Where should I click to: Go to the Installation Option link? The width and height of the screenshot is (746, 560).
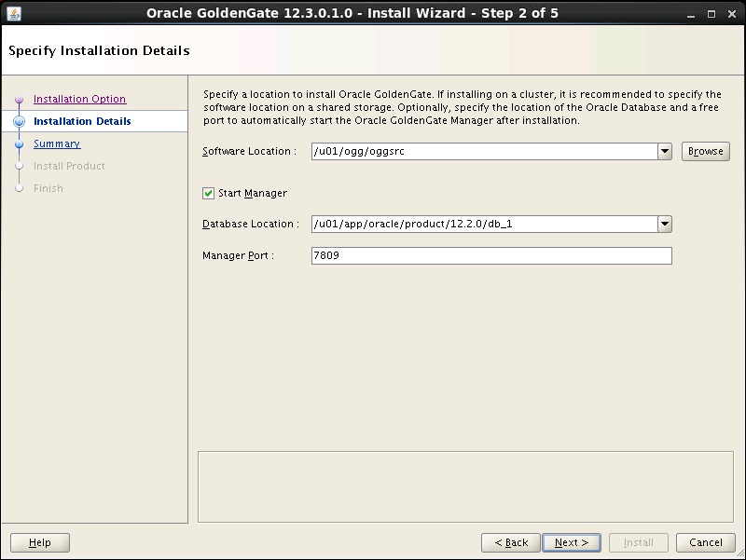coord(79,99)
